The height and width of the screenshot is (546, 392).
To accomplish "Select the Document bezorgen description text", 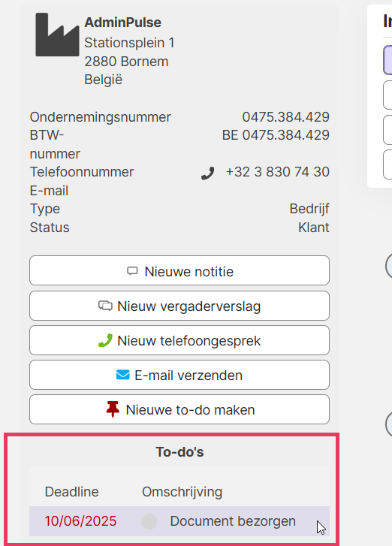I will click(233, 521).
